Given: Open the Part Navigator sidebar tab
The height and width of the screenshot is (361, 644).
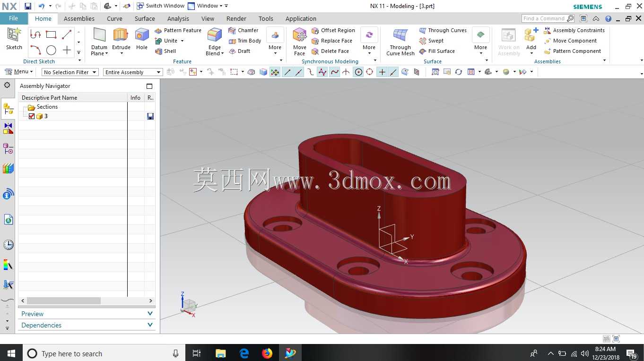Looking at the screenshot, I should (x=8, y=149).
